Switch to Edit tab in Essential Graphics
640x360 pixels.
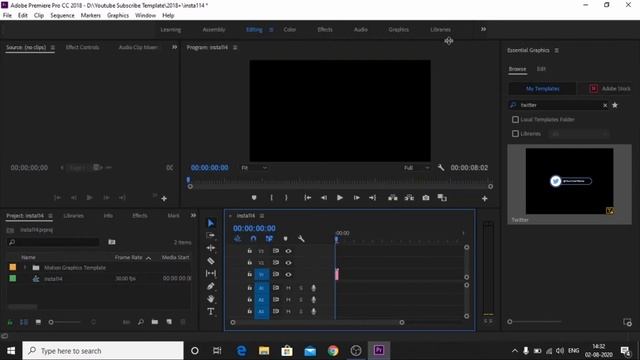pyautogui.click(x=541, y=69)
